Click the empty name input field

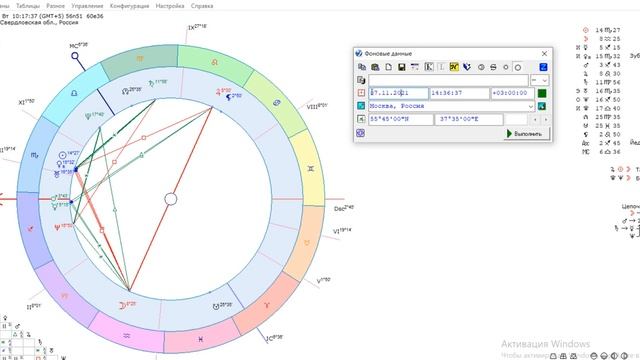coord(448,80)
